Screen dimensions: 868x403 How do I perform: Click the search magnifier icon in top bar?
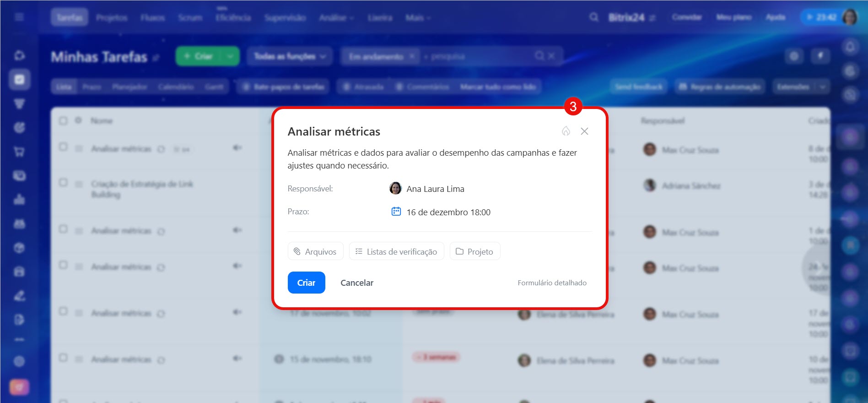(593, 17)
